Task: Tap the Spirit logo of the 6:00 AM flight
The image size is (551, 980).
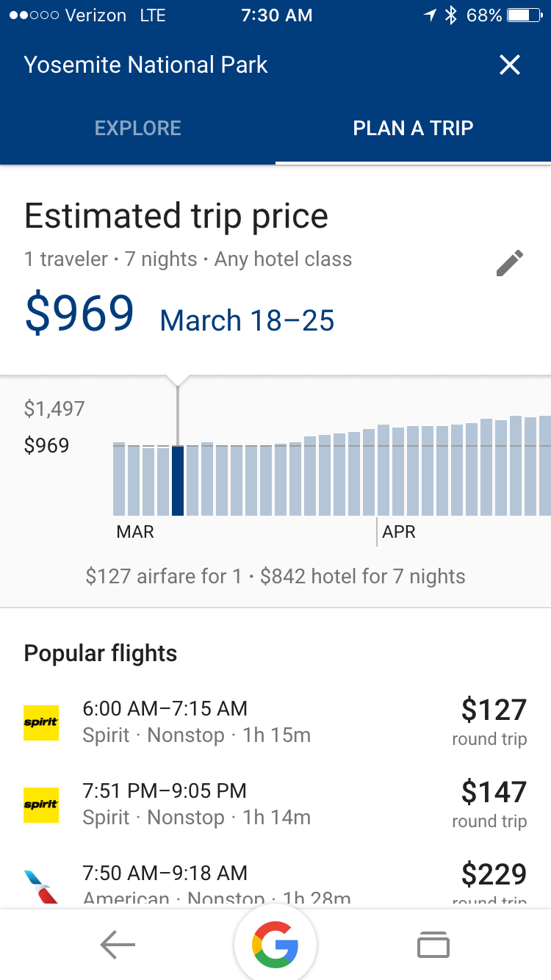Action: click(41, 722)
